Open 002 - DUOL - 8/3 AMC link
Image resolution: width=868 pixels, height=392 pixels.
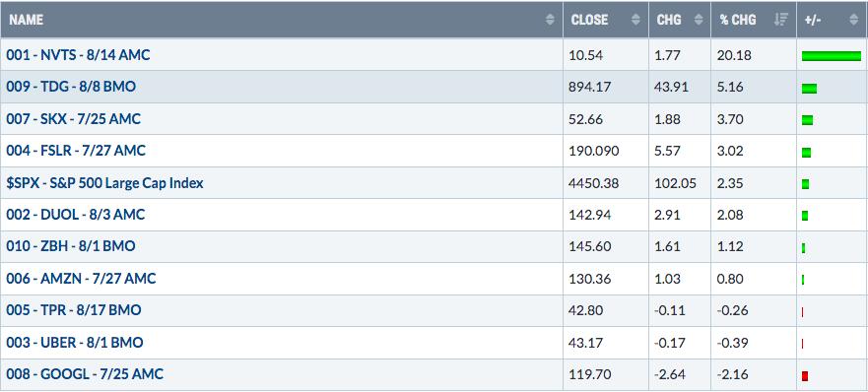click(76, 215)
